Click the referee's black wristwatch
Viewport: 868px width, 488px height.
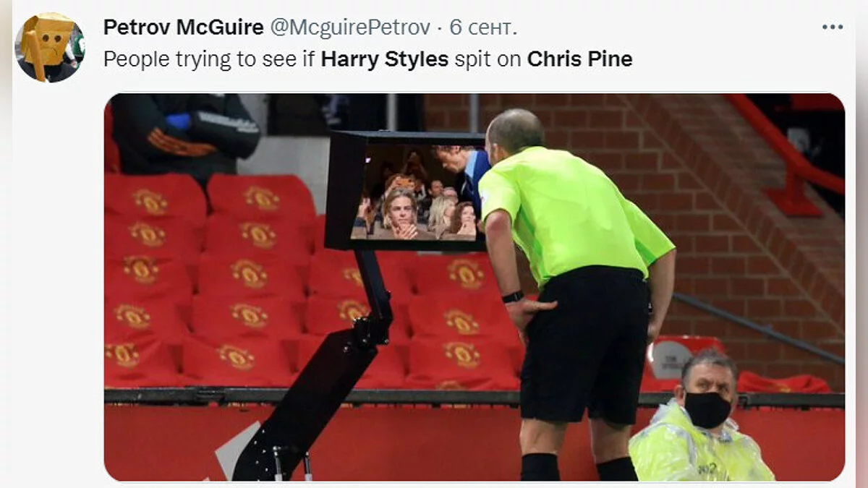pyautogui.click(x=513, y=296)
